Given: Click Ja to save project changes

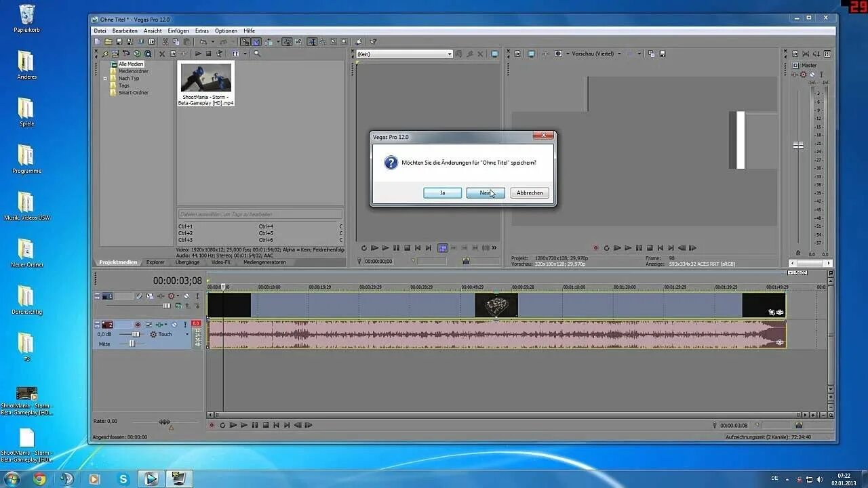Looking at the screenshot, I should [x=442, y=193].
